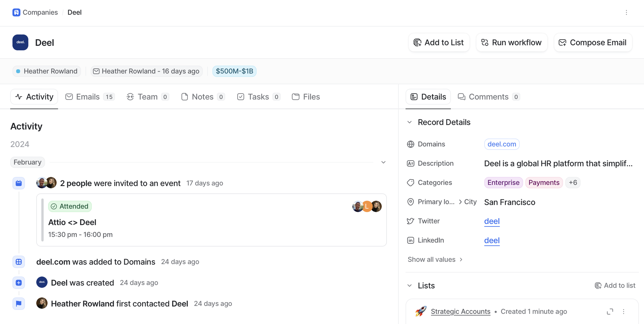Collapse the Lists section

[410, 285]
